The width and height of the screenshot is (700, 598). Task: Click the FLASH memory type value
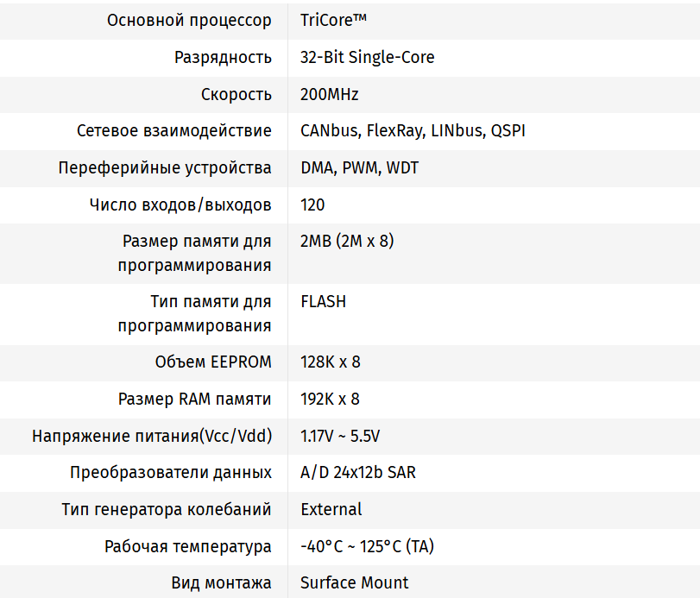pos(323,301)
